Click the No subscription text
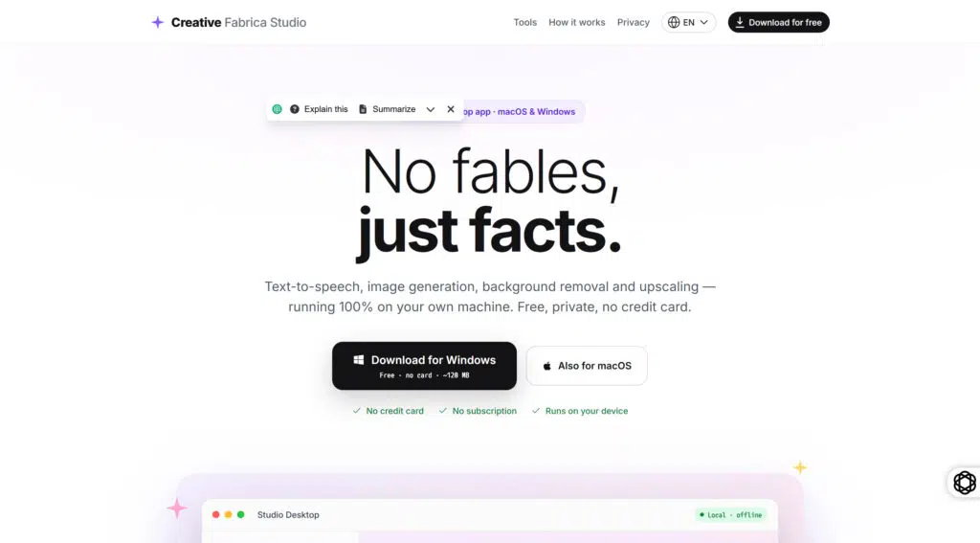Image resolution: width=980 pixels, height=543 pixels. [x=484, y=411]
